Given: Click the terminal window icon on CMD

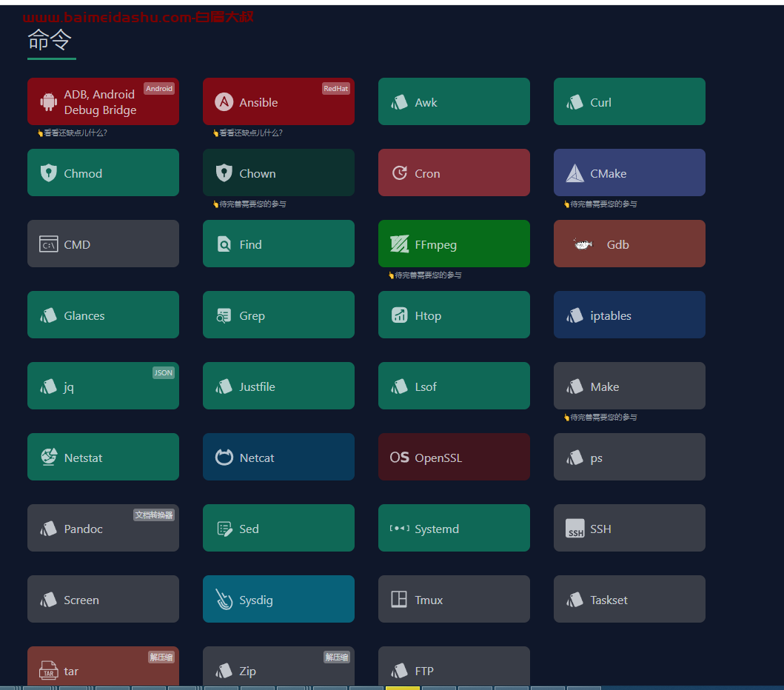Looking at the screenshot, I should click(x=49, y=244).
